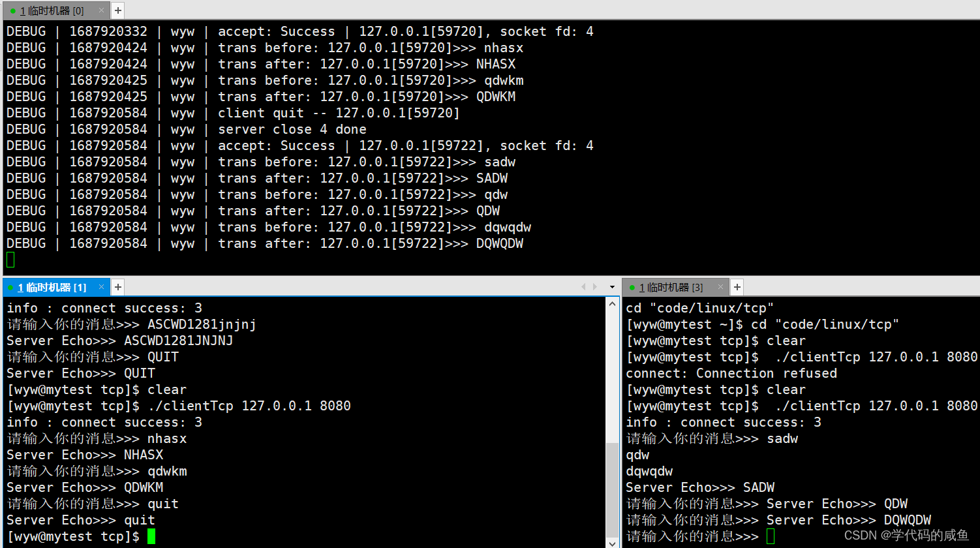Add a new tab beside 临时机器 [3]

click(737, 287)
